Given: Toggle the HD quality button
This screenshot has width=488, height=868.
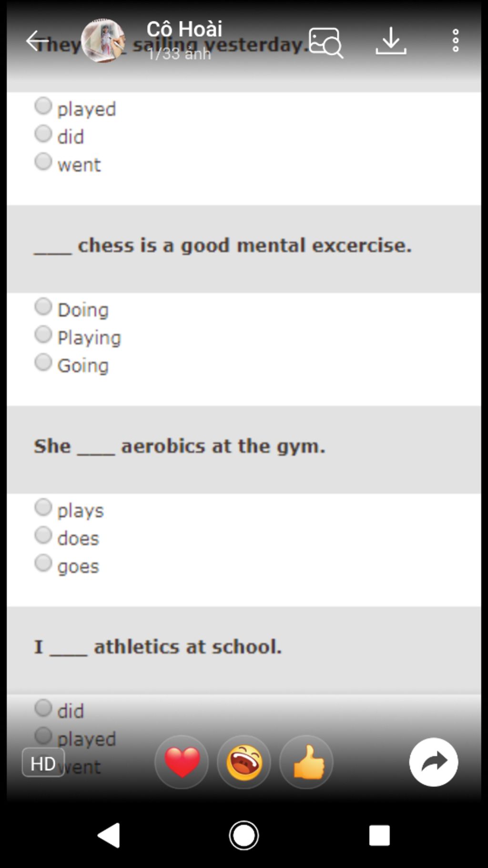Looking at the screenshot, I should point(43,763).
